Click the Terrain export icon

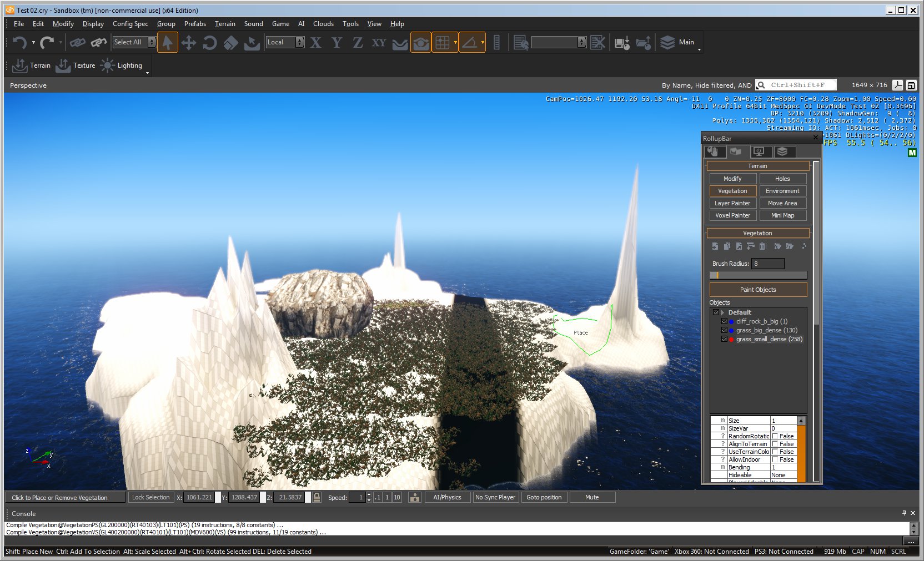(x=20, y=65)
